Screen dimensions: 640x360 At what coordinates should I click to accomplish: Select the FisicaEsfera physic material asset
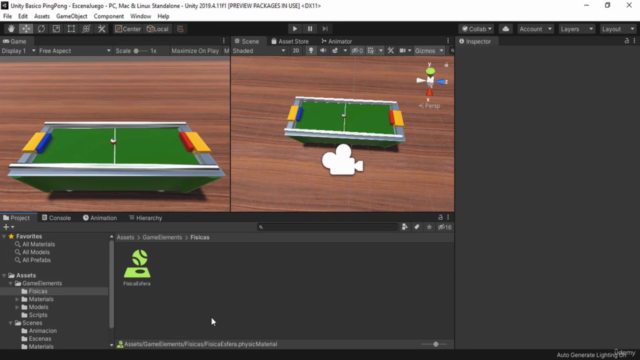137,268
